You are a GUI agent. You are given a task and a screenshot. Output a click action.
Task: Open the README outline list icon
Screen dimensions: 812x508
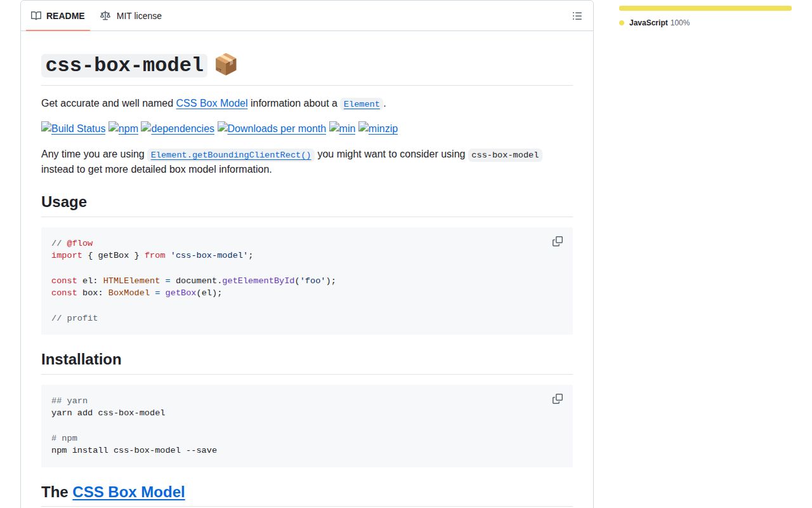coord(577,16)
